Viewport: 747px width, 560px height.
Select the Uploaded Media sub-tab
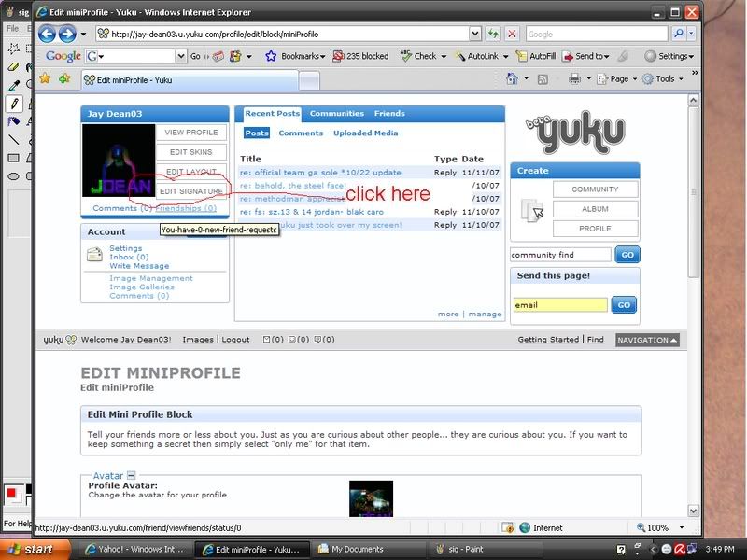coord(365,133)
